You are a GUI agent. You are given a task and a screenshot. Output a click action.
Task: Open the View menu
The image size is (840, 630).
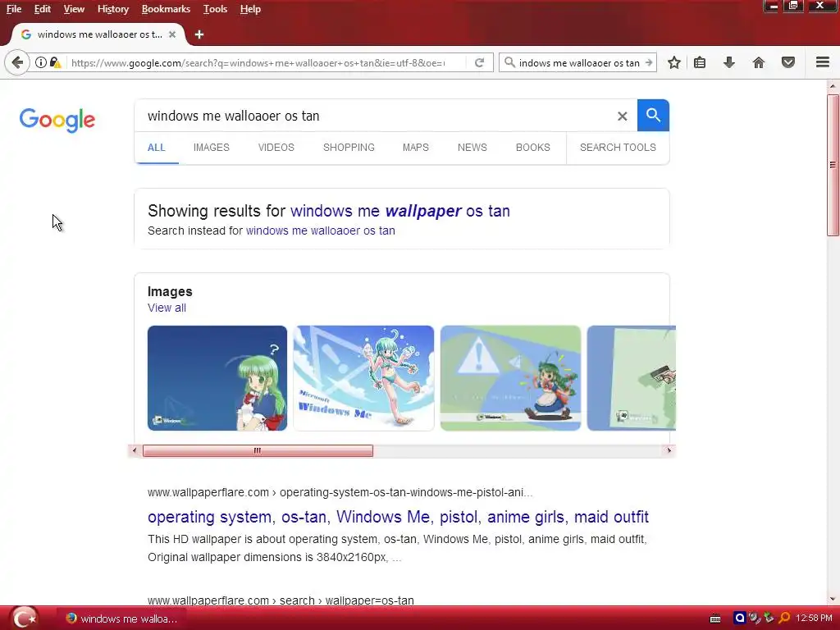pos(74,9)
